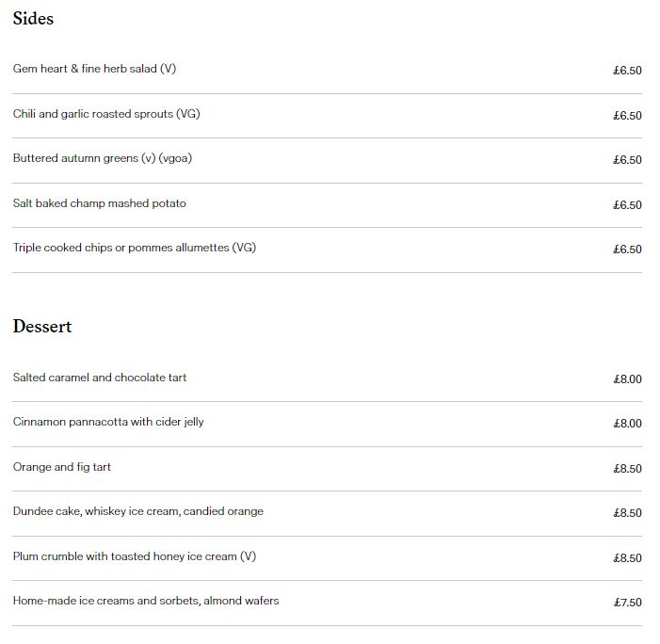Choose Chili and garlic roasted sprouts
Viewport: 660px width, 644px height.
tap(106, 114)
